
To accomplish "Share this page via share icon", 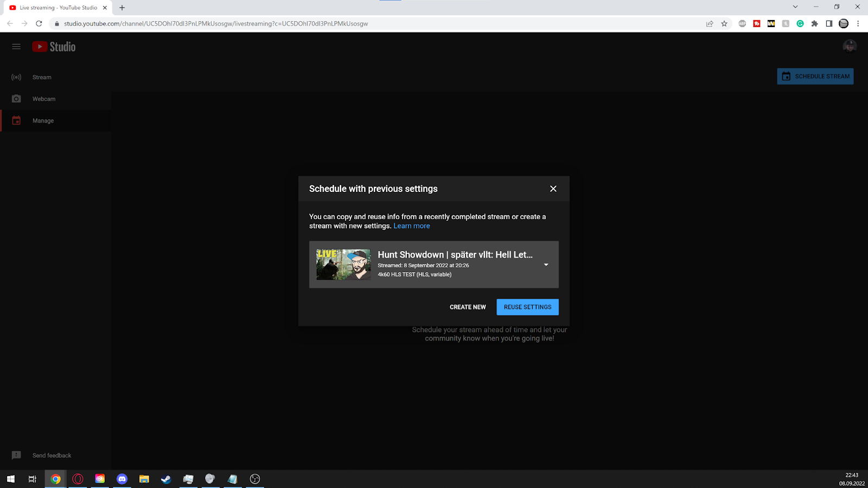I will (710, 23).
